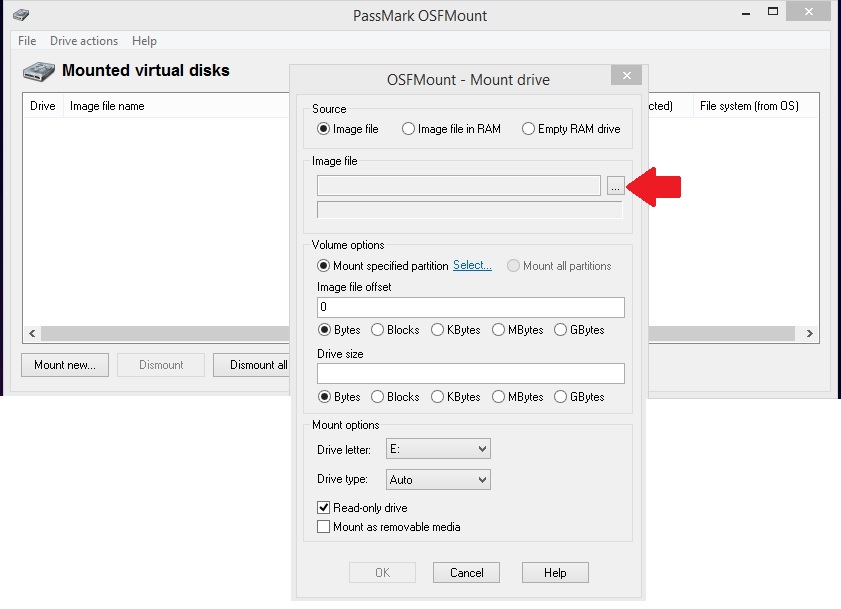Enable Mount as removable media
The height and width of the screenshot is (609, 841).
pyautogui.click(x=323, y=527)
